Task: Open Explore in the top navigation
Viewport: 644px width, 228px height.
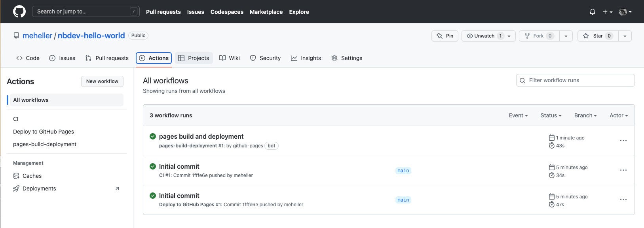Action: coord(299,12)
